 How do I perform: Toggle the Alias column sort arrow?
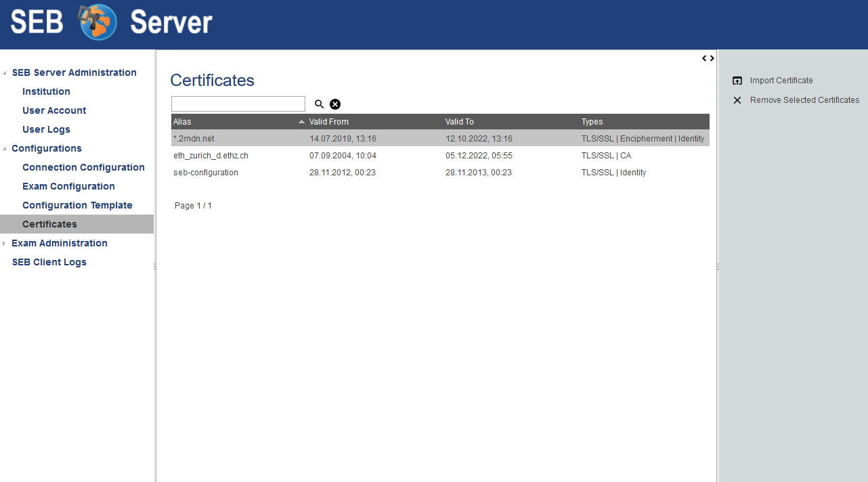pyautogui.click(x=301, y=122)
